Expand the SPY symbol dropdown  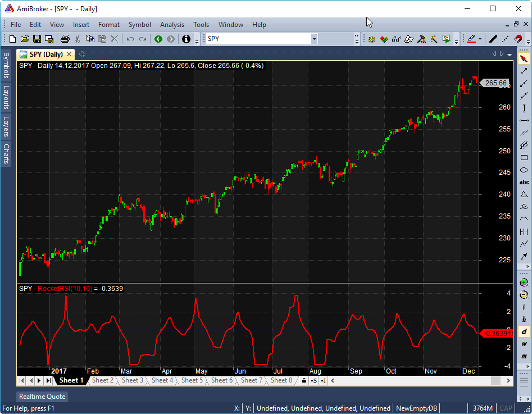point(314,39)
